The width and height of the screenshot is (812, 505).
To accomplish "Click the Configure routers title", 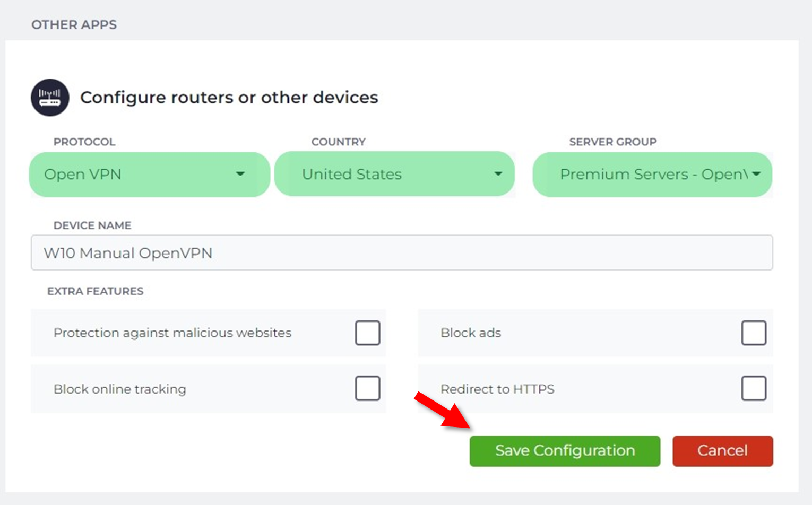I will 229,98.
